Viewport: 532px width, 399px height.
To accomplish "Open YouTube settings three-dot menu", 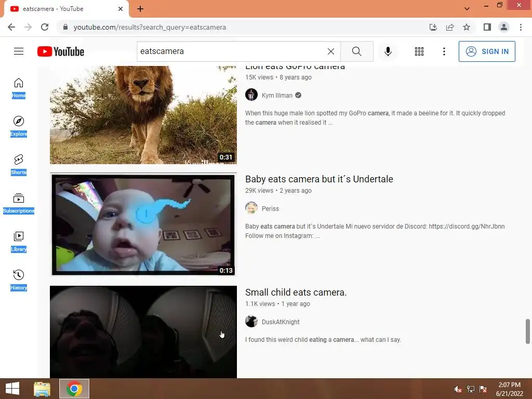I will pos(444,51).
